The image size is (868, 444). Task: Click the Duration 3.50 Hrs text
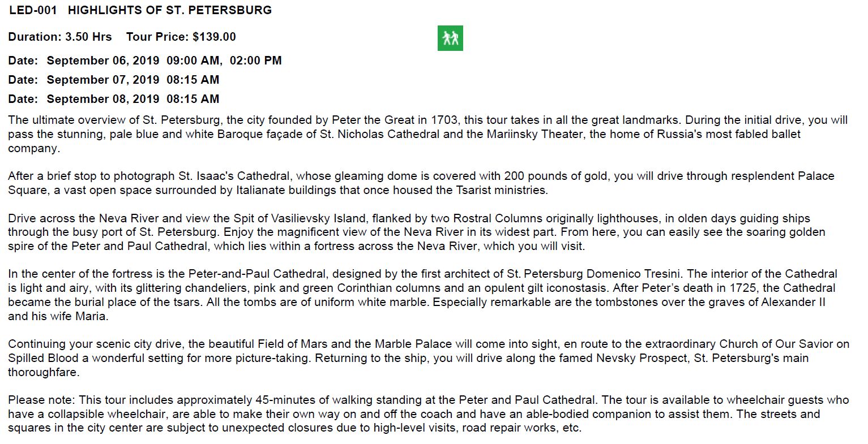[x=60, y=37]
